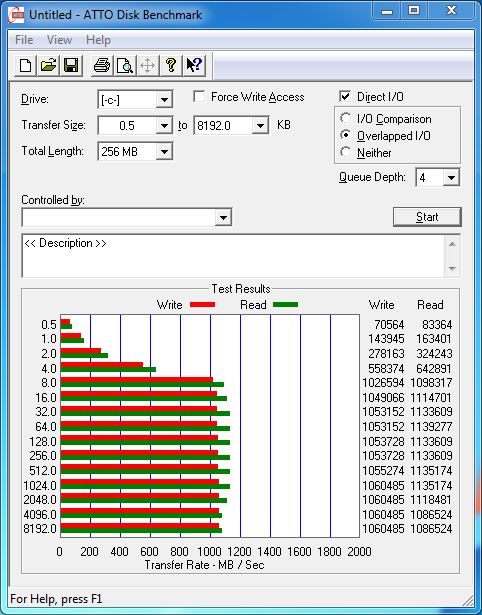
Task: Uncheck the Direct I/O checkbox
Action: pos(345,96)
